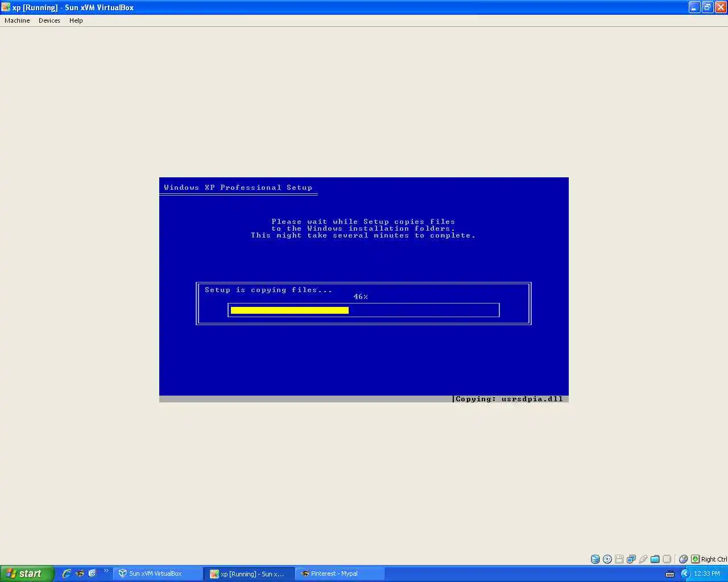Open the Machine menu
Screen dimensions: 728x582
pos(17,20)
